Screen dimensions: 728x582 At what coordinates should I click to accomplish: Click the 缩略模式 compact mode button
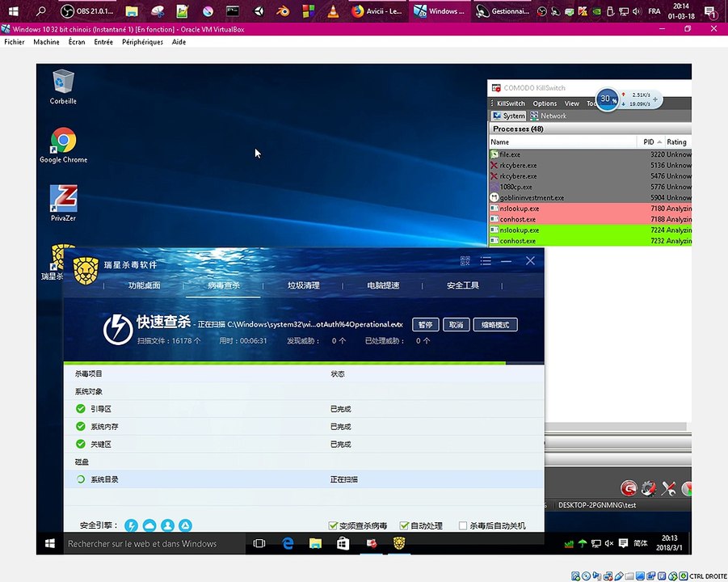495,325
